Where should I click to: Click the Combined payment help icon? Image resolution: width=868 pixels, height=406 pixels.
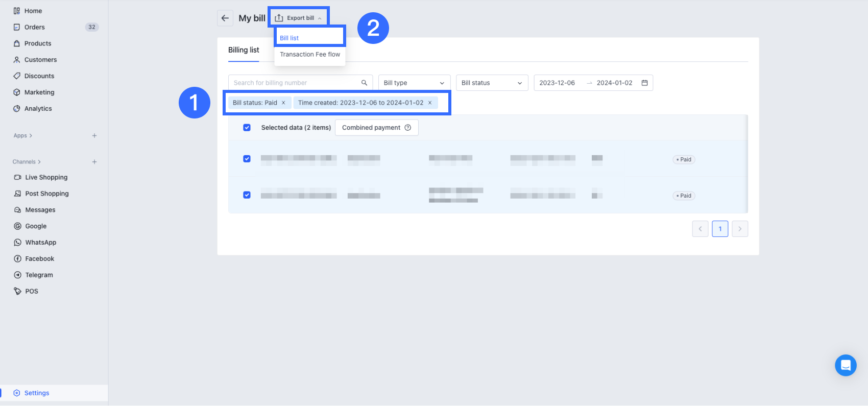(x=408, y=128)
